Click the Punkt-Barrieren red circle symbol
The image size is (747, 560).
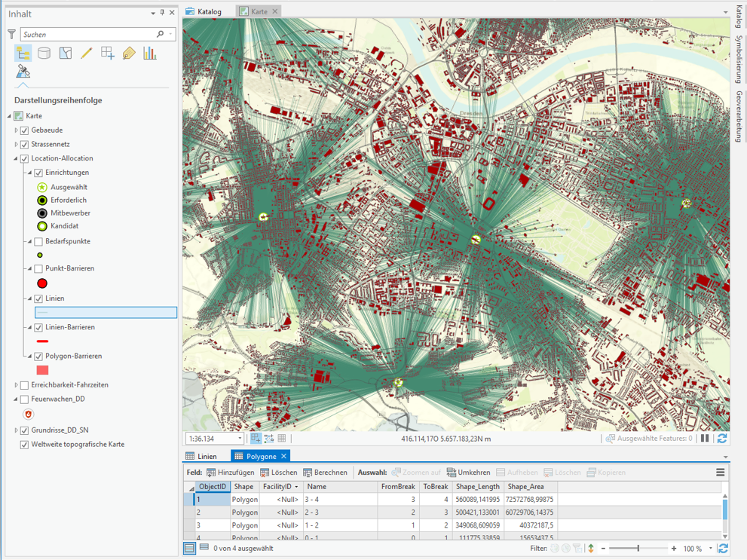pyautogui.click(x=42, y=284)
